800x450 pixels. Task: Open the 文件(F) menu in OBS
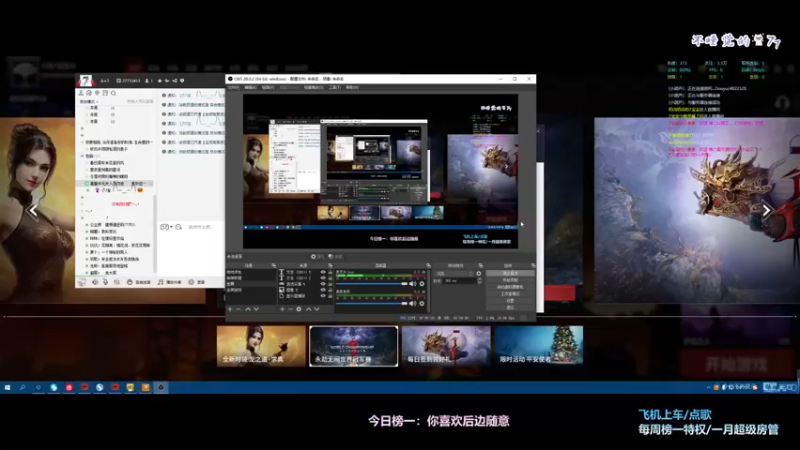(234, 88)
